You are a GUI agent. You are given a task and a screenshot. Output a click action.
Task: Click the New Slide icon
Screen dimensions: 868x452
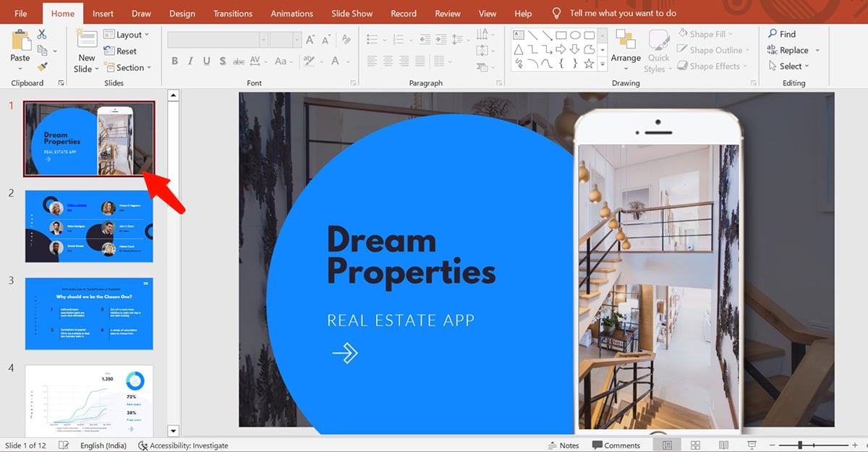(x=86, y=40)
